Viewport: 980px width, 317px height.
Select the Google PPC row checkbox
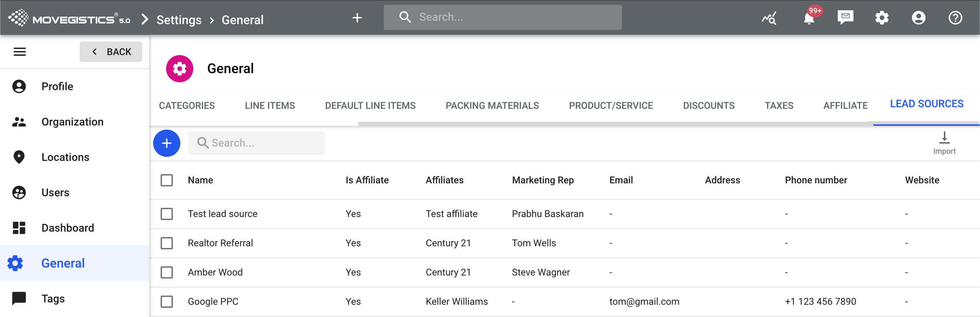[167, 302]
